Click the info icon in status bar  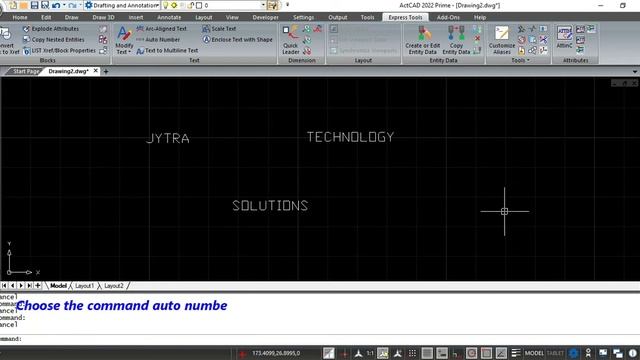[x=632, y=353]
